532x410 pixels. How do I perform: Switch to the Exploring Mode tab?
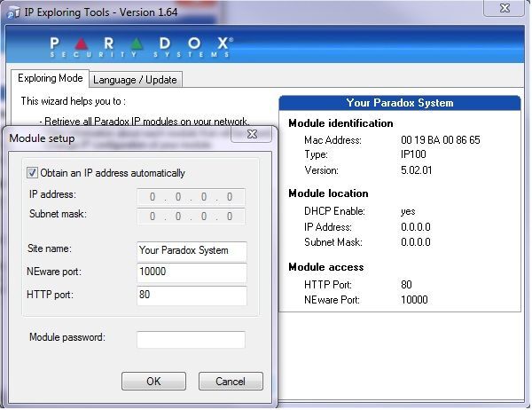50,79
